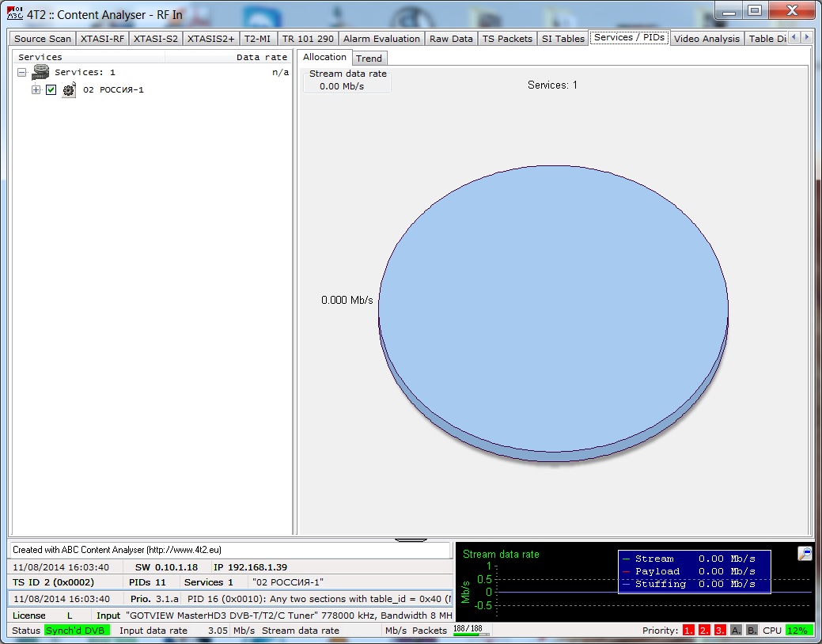This screenshot has width=822, height=644.
Task: Click the blue pie chart allocation slice
Action: 553,309
